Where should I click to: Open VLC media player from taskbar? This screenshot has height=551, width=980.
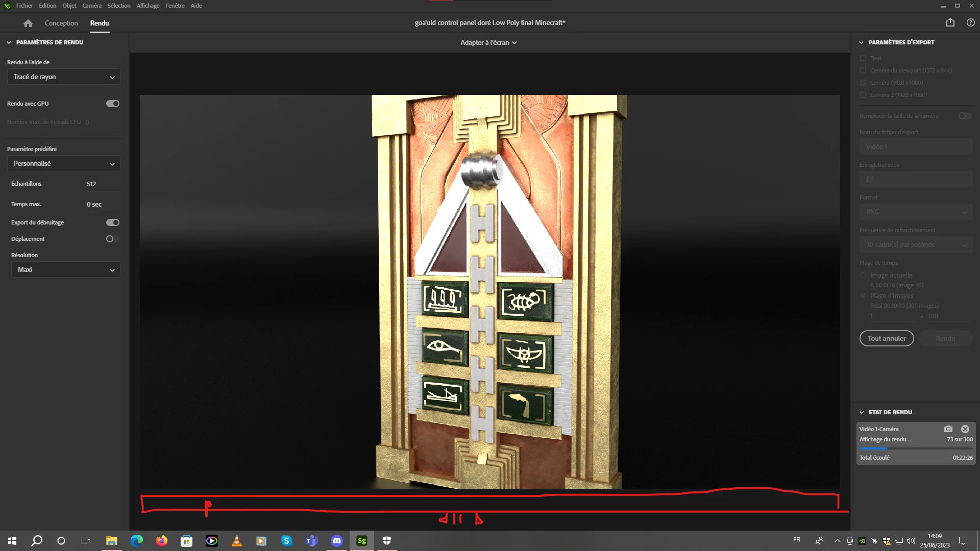point(236,541)
